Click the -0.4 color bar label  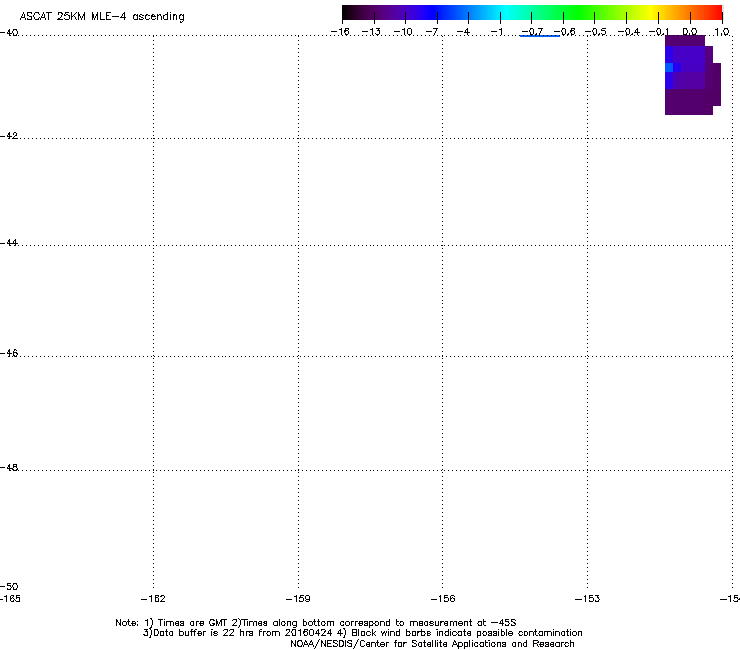point(629,32)
